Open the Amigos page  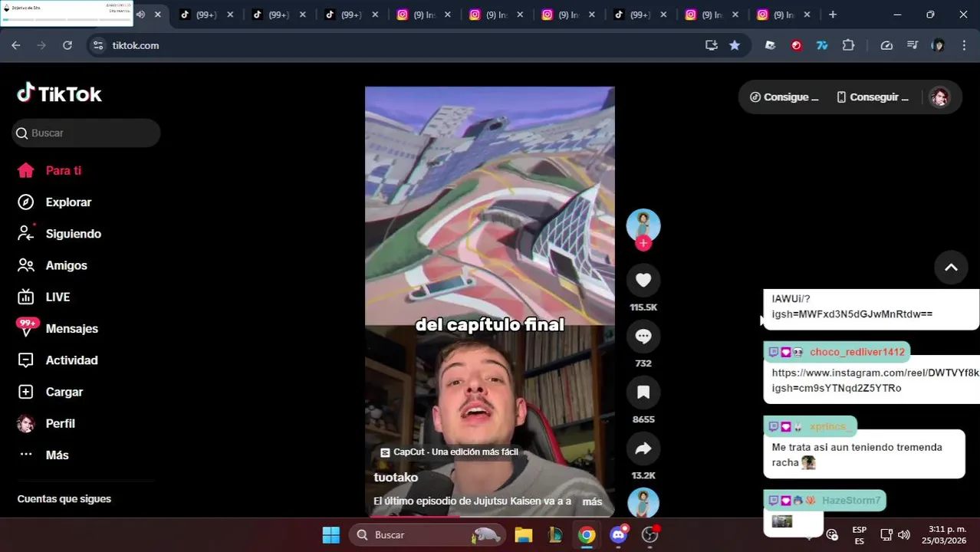click(52, 265)
